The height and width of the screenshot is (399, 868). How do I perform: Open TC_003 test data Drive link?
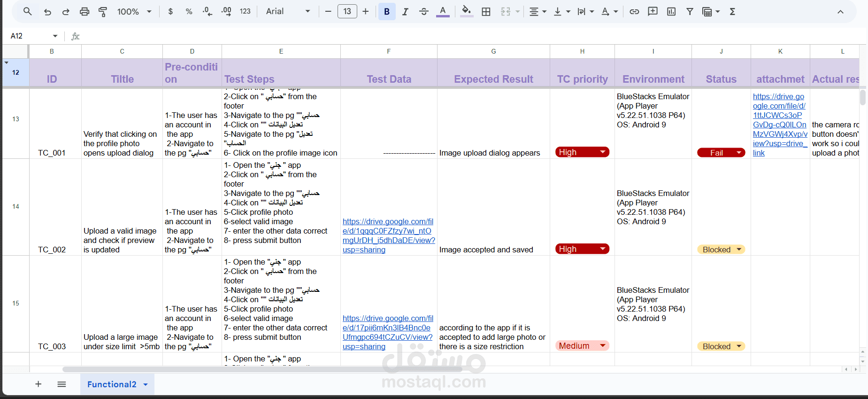pyautogui.click(x=388, y=332)
